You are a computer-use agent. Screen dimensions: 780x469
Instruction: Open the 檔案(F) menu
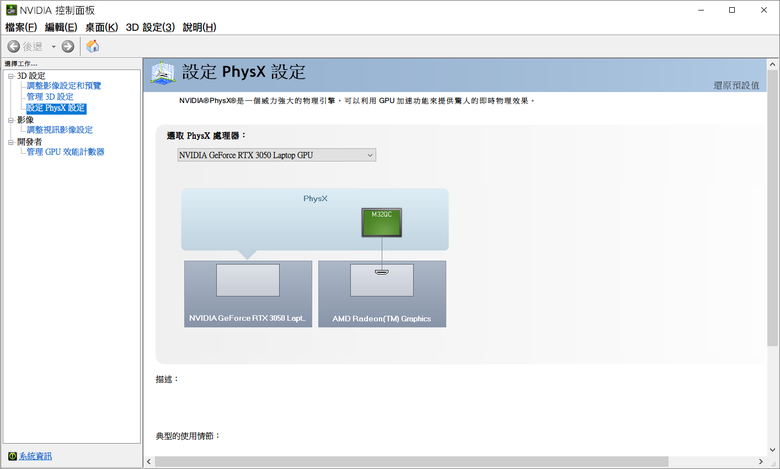point(21,27)
